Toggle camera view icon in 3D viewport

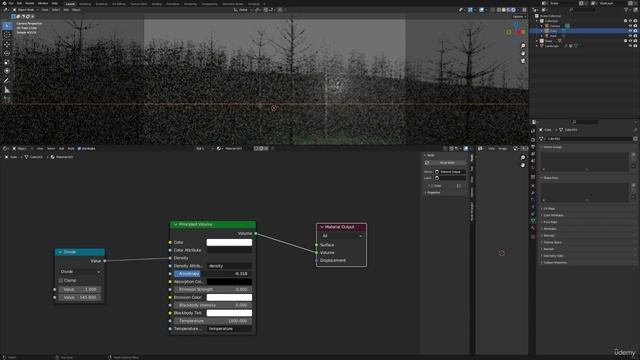523,61
